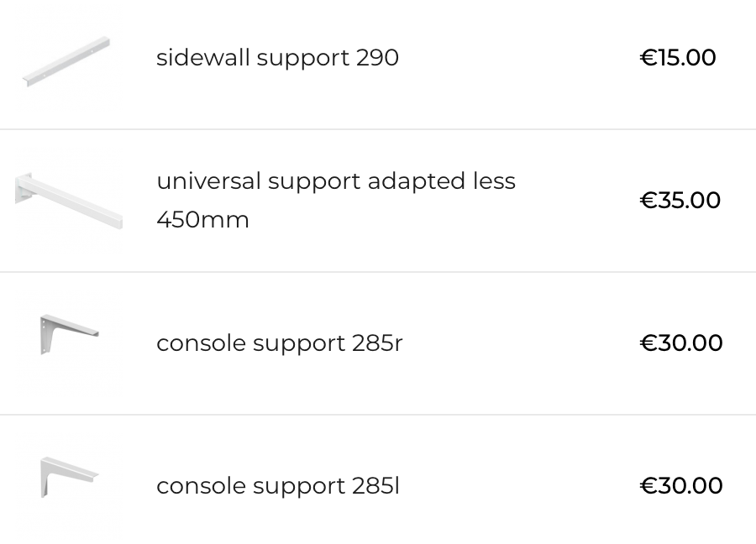Click the euro sign of the €15.00 price
This screenshot has height=544, width=756.
[x=648, y=58]
